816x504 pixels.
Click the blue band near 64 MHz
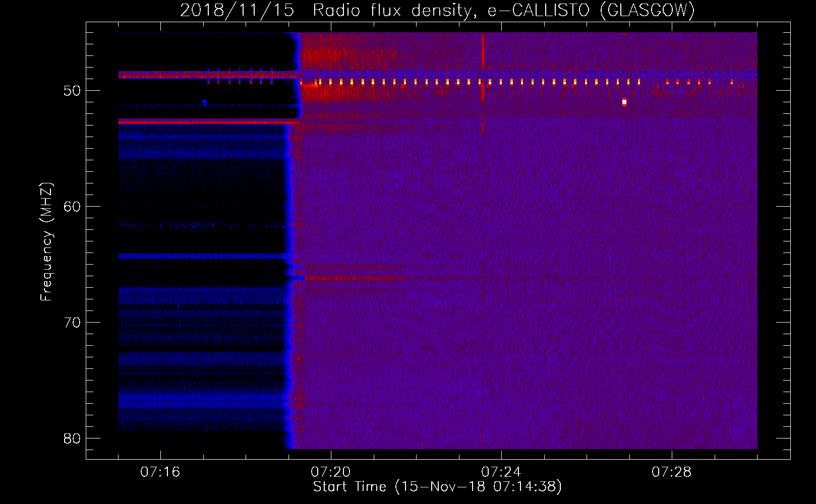pyautogui.click(x=203, y=257)
